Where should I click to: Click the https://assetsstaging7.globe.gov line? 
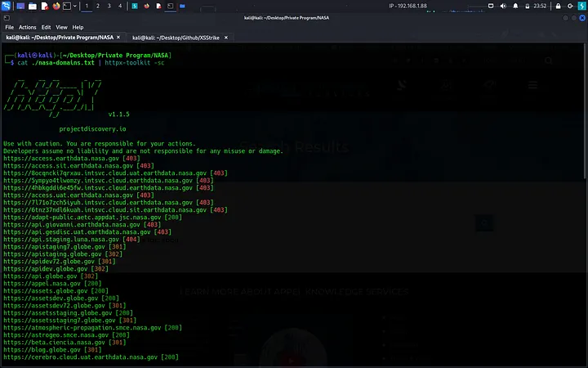(x=70, y=321)
